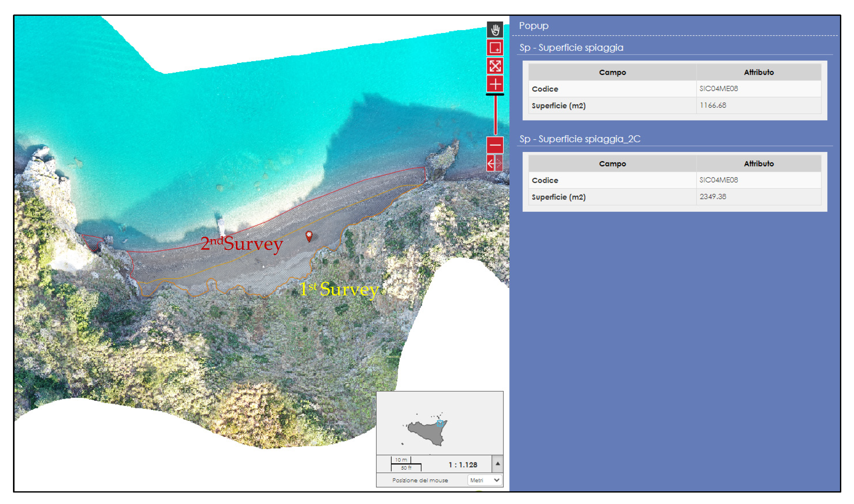
Task: Go to next map view dotted arrow
Action: pyautogui.click(x=499, y=163)
